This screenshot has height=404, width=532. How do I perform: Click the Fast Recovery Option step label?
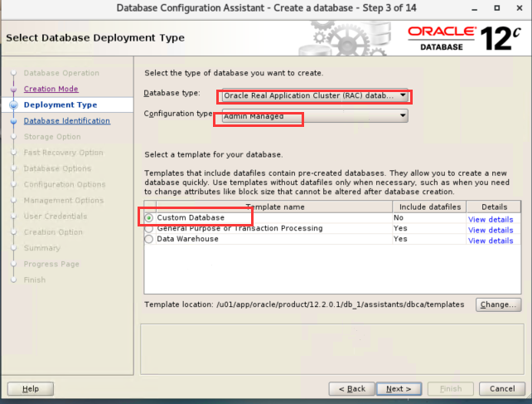point(64,153)
